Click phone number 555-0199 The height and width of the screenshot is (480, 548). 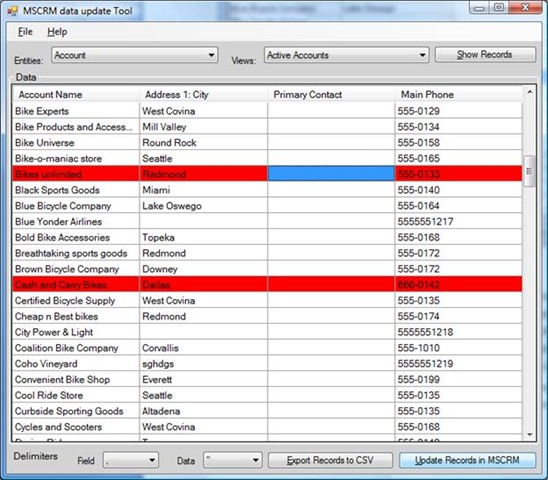[459, 379]
